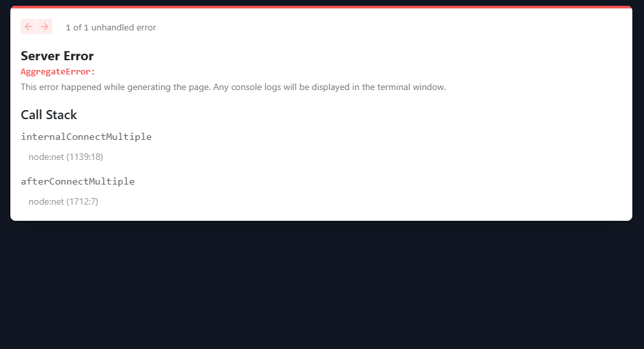Go to the previous error with left arrow
The image size is (644, 349).
(29, 27)
